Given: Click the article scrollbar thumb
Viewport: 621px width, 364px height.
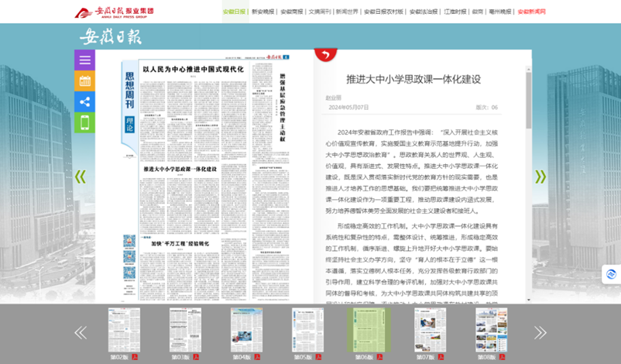Looking at the screenshot, I should 528,100.
